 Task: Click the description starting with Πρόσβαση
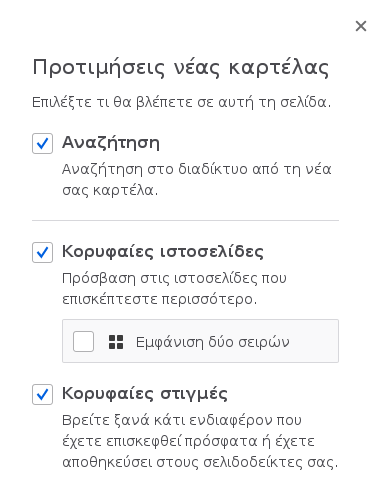coord(174,288)
